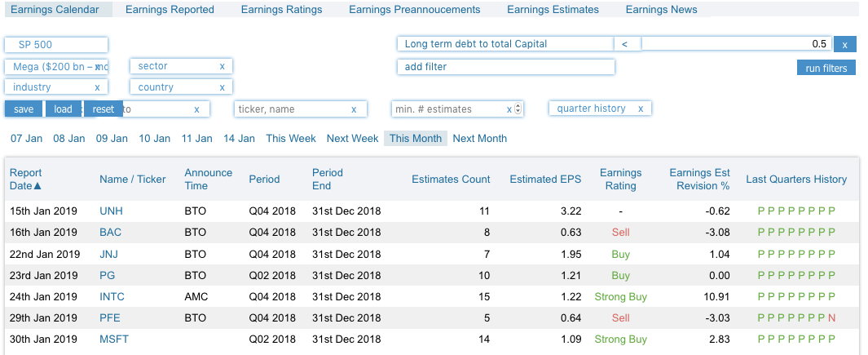Open the Mega ($200 bn) market cap dropdown
The height and width of the screenshot is (355, 868).
(56, 67)
